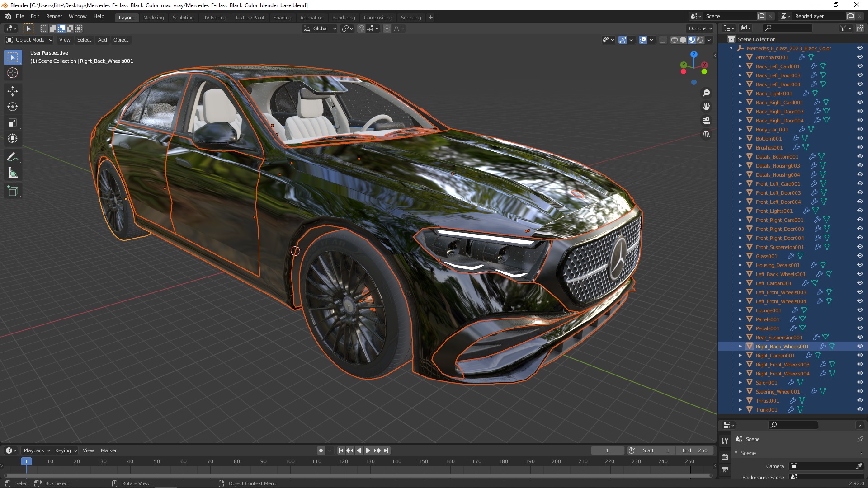
Task: Toggle viewport overlays display
Action: point(643,40)
